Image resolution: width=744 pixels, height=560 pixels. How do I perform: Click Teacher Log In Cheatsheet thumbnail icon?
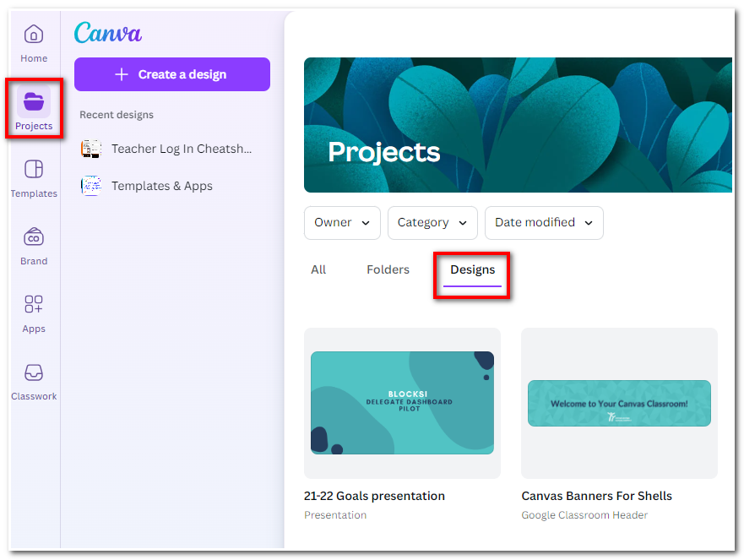90,149
